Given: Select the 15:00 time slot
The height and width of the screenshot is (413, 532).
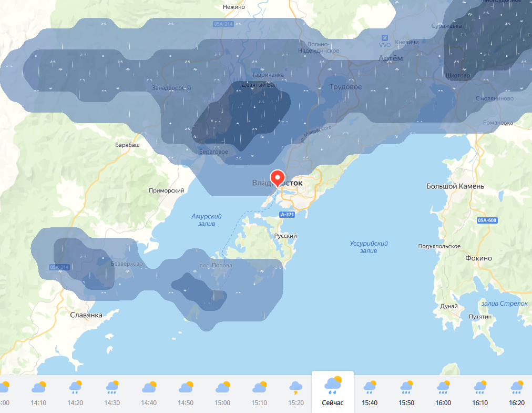Looking at the screenshot, I should 222,402.
